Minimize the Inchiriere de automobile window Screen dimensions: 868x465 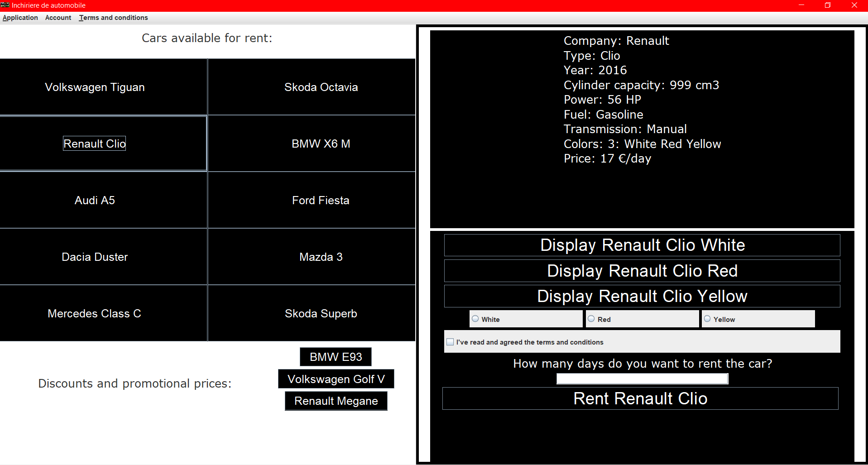click(x=801, y=5)
